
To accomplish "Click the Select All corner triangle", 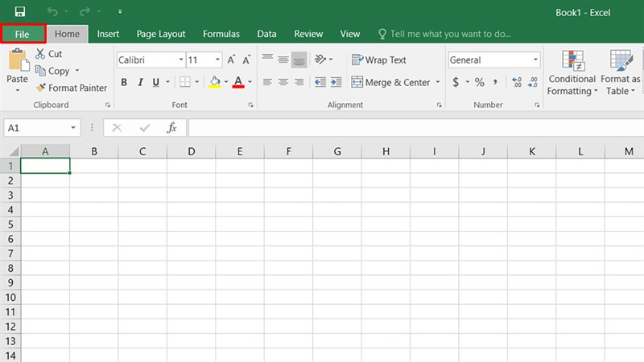I will pos(13,151).
